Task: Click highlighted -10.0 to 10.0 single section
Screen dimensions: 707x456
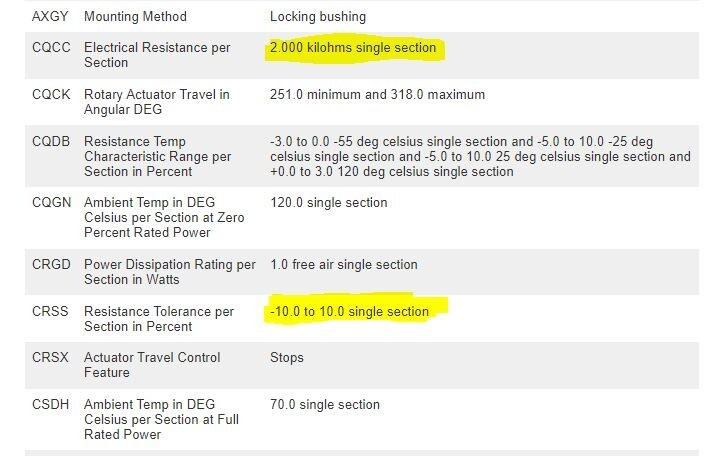Action: 349,312
